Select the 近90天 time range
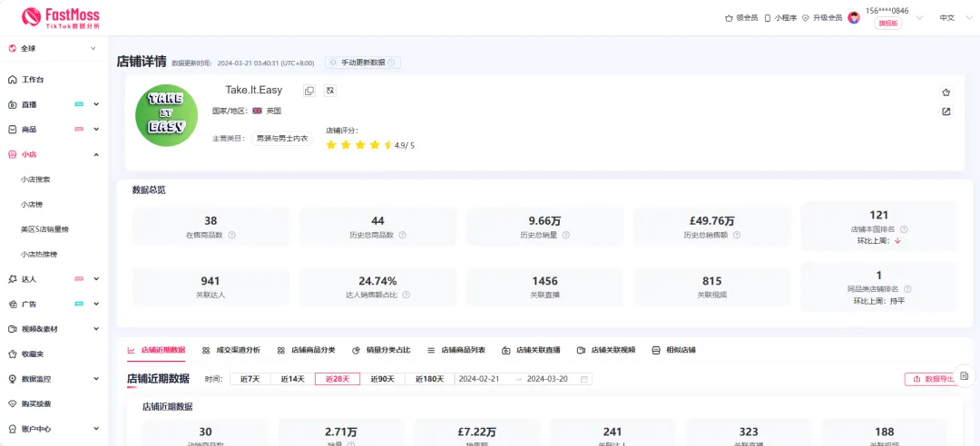The image size is (980, 446). [x=382, y=379]
